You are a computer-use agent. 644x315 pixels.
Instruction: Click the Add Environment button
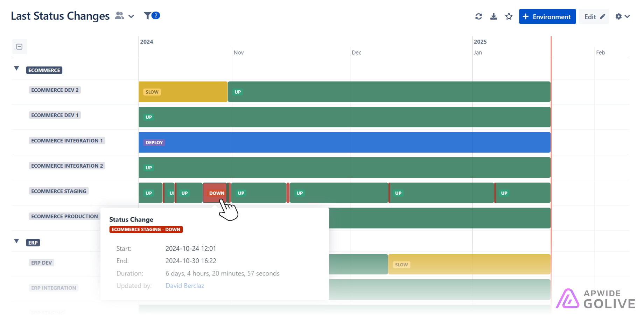[x=547, y=16]
